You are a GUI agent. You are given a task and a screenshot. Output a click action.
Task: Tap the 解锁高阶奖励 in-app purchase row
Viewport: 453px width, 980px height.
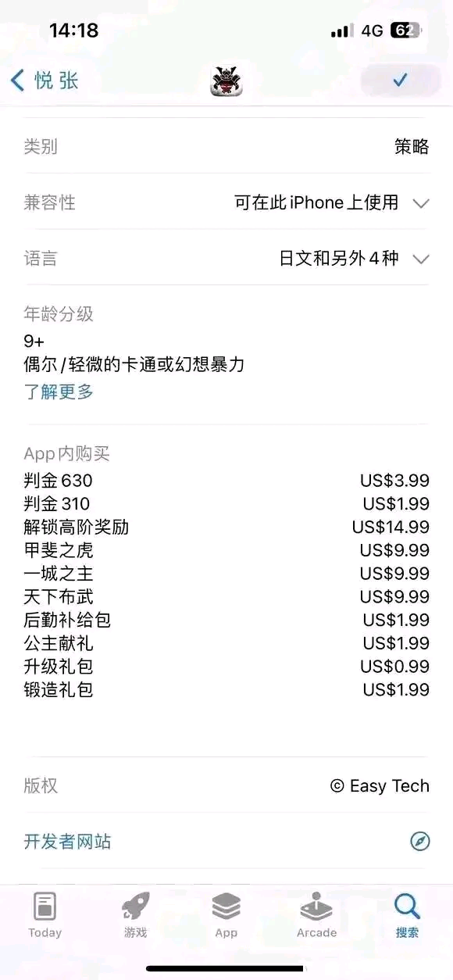pos(226,527)
